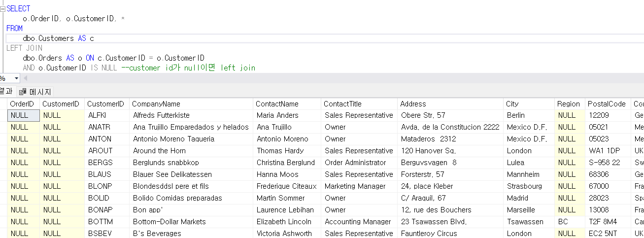Click the Accounting Manager title cell
Viewport: 644px width, 238px height.
click(359, 222)
